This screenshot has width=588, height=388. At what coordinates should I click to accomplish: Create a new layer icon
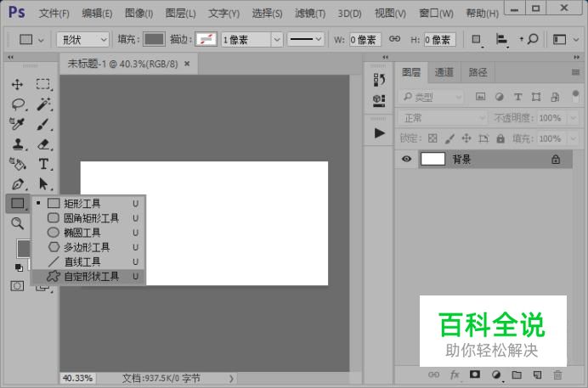537,374
